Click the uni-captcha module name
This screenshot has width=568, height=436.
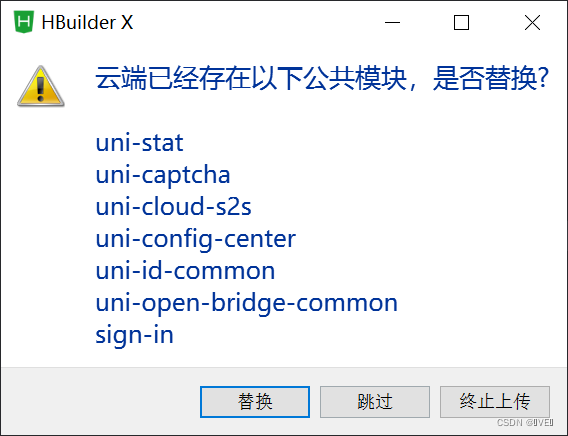(163, 176)
